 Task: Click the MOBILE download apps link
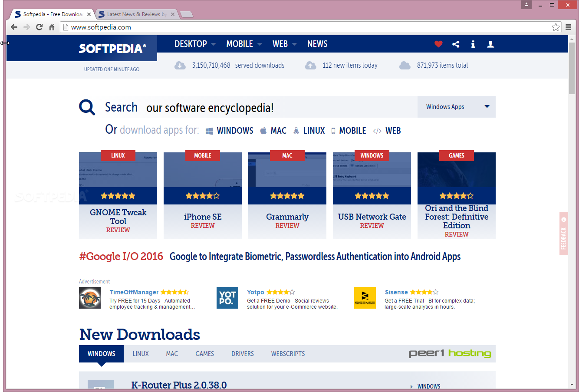click(352, 131)
